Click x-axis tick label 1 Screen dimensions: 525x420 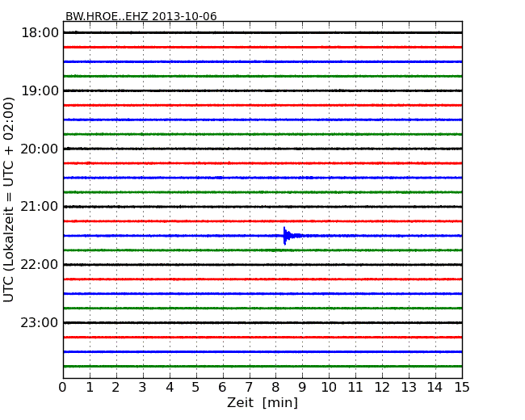coord(90,387)
